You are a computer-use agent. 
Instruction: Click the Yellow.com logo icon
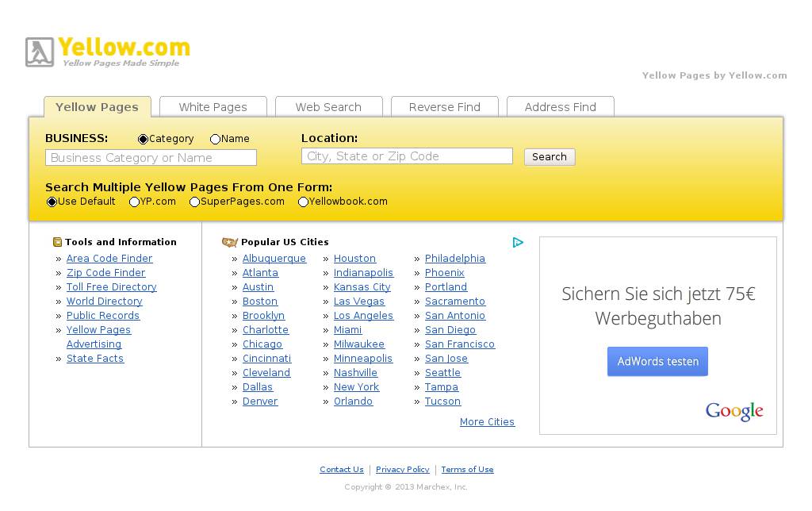tap(40, 52)
